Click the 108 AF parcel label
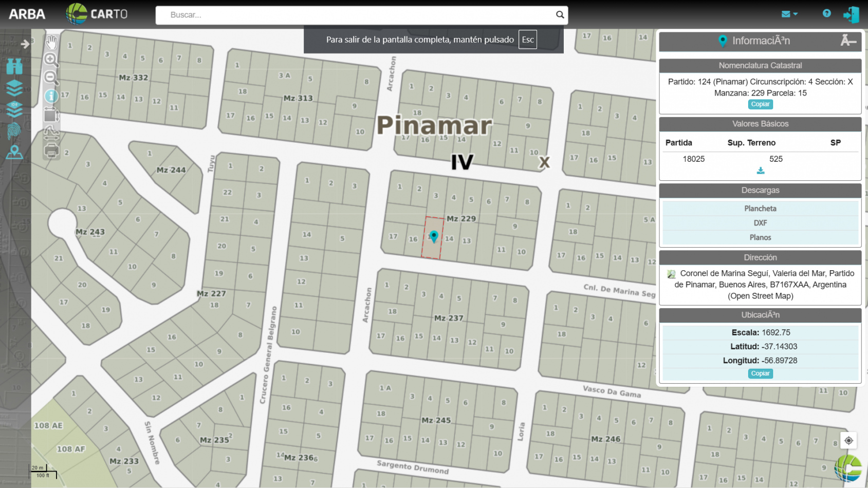This screenshot has height=488, width=868. coord(71,449)
